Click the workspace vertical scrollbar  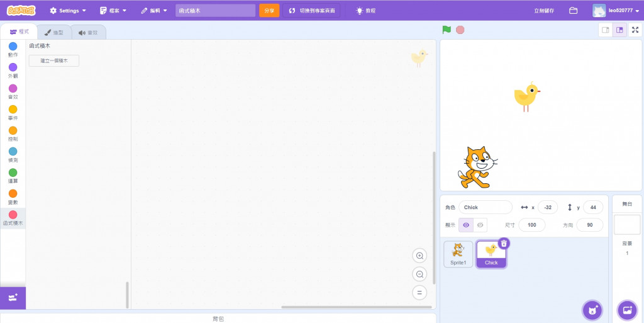(434, 218)
